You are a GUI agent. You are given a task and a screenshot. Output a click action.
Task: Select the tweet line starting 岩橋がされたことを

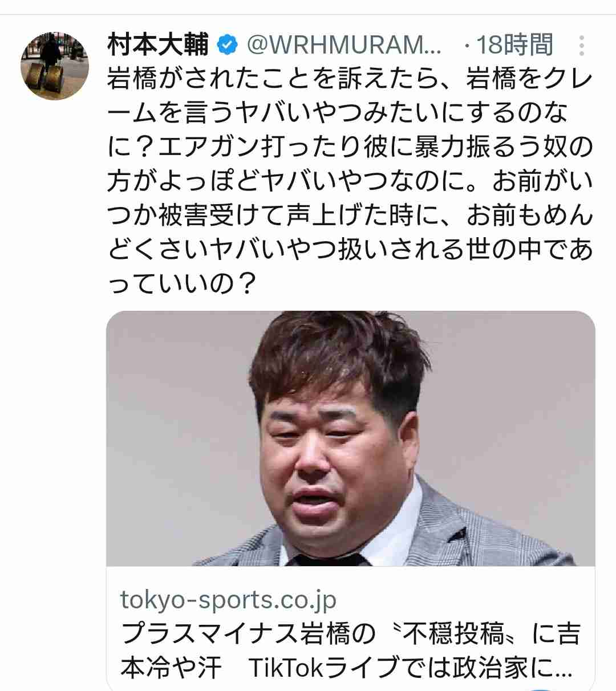coord(350,79)
